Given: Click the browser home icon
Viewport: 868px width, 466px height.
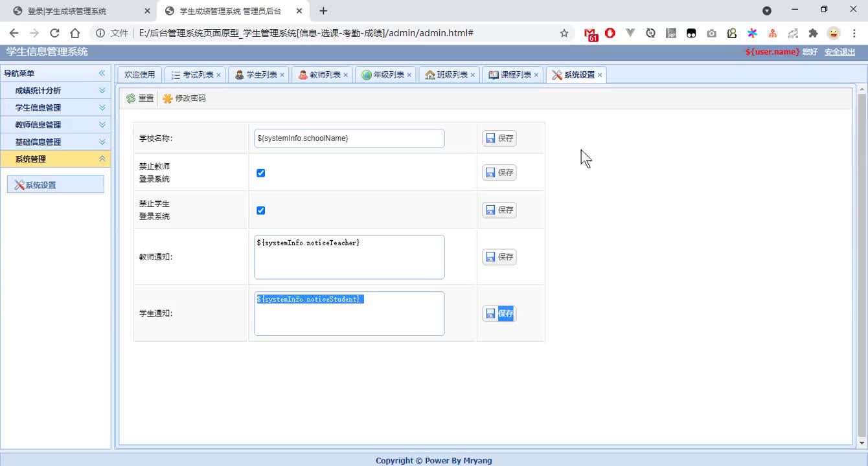Looking at the screenshot, I should (x=75, y=33).
